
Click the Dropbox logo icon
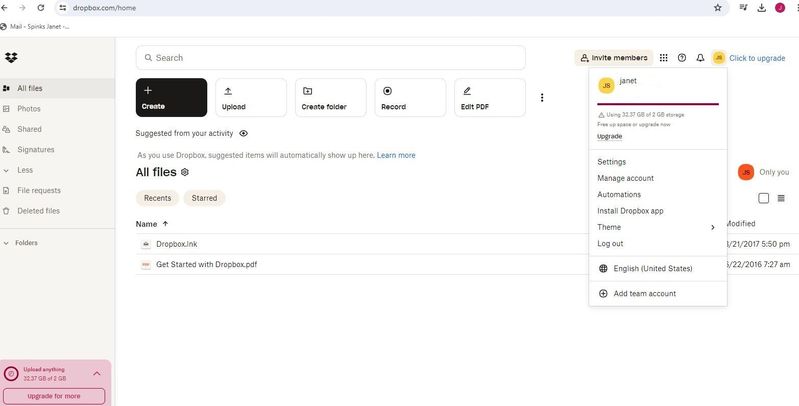pos(11,58)
